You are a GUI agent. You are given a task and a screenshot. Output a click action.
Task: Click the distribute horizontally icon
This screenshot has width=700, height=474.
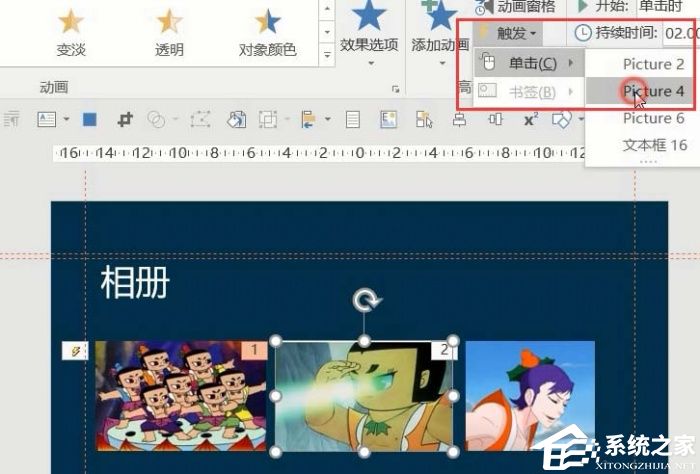[495, 119]
